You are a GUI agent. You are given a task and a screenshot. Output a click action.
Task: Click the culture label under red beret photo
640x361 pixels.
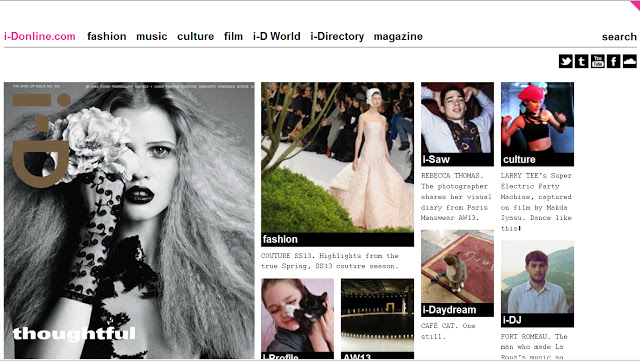[537, 160]
